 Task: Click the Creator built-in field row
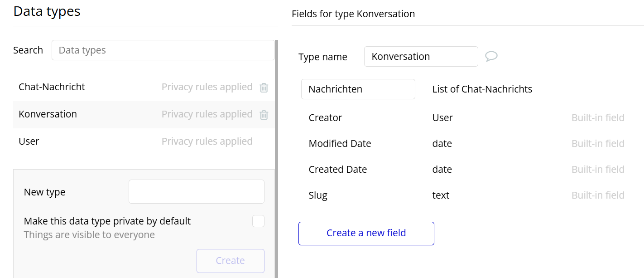point(325,118)
